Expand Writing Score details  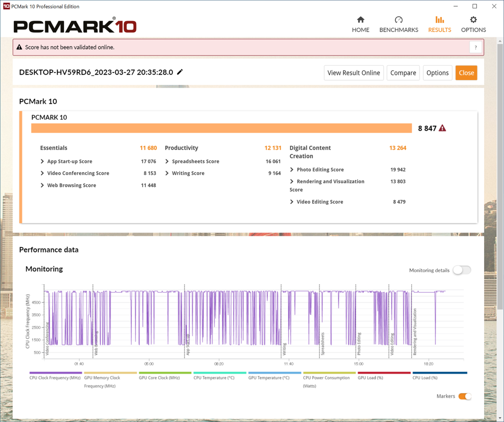[x=167, y=173]
